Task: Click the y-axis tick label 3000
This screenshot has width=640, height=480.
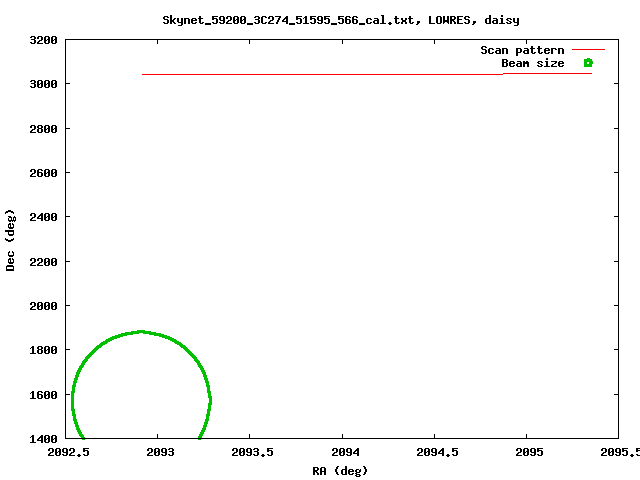Action: click(x=43, y=84)
